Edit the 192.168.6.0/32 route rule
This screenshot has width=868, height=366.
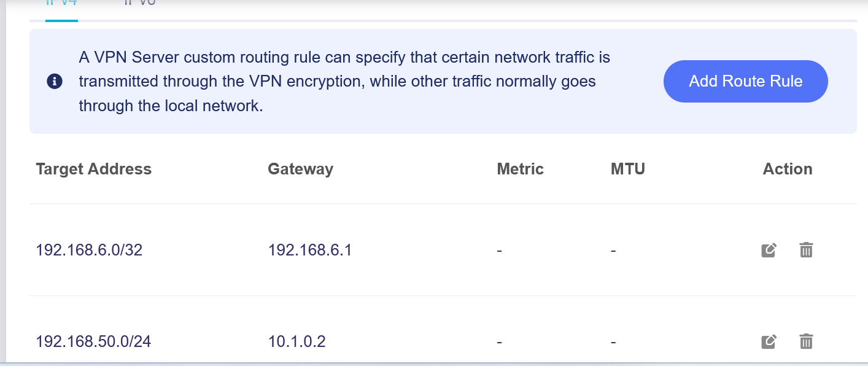(769, 250)
